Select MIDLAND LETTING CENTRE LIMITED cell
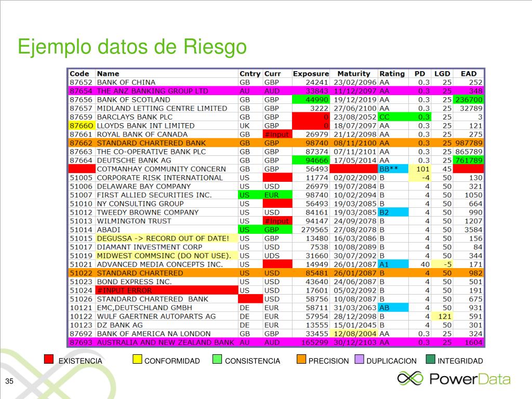 click(167, 108)
